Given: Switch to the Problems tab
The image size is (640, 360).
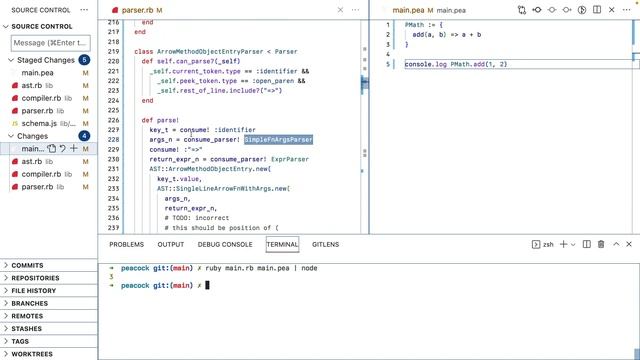Looking at the screenshot, I should (x=127, y=244).
